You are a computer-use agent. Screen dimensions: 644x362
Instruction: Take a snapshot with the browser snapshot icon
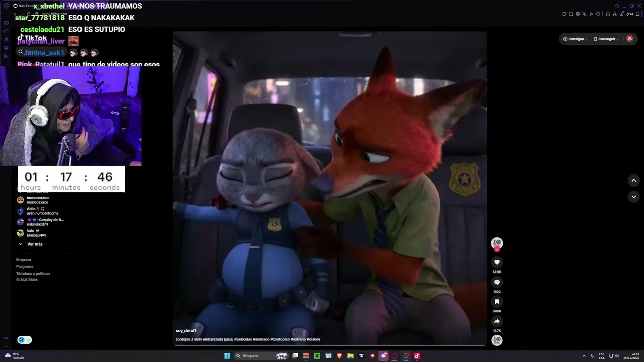pyautogui.click(x=571, y=14)
